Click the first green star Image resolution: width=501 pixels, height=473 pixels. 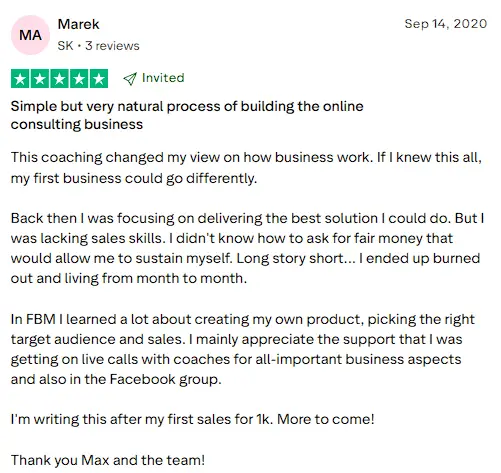pos(20,79)
